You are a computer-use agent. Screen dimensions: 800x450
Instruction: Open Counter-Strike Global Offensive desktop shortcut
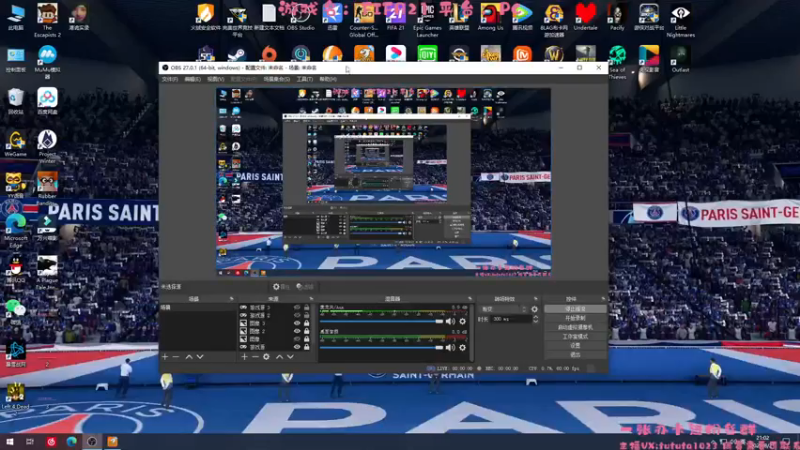(x=364, y=20)
